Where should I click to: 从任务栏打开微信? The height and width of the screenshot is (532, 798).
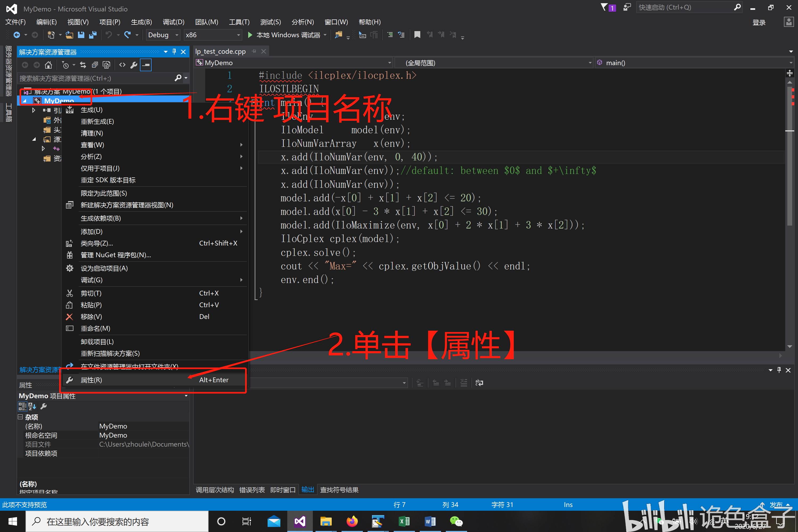[x=456, y=521]
